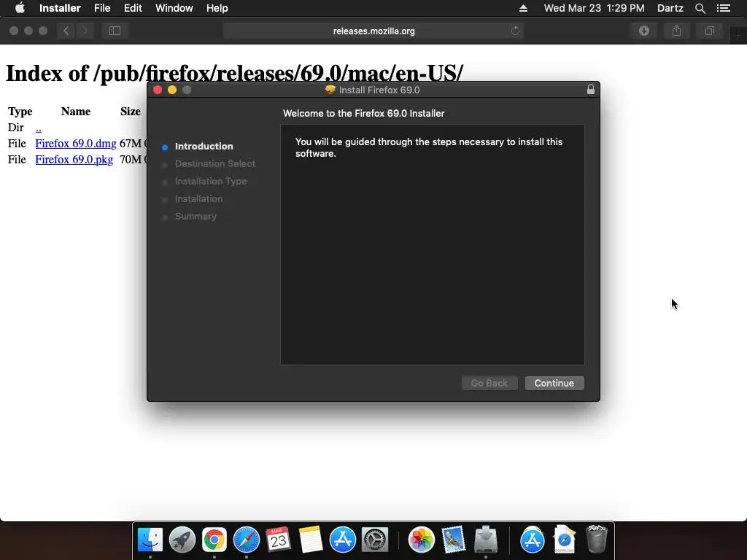
Task: Open App Store icon left of System Preferences
Action: 343,540
